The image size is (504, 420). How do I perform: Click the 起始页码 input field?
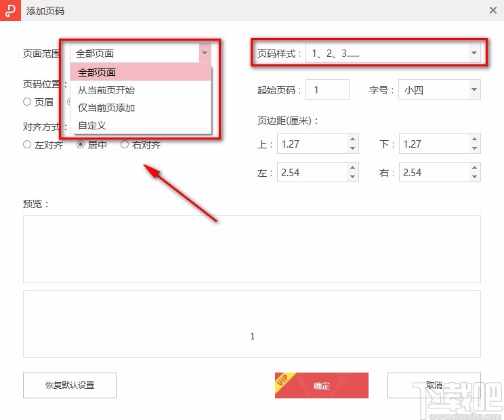pyautogui.click(x=328, y=90)
